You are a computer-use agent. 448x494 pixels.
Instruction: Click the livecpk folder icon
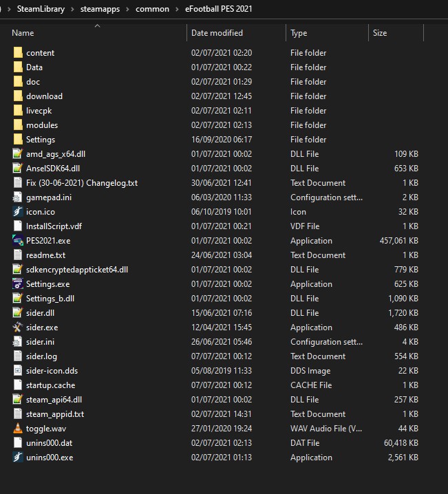point(18,111)
